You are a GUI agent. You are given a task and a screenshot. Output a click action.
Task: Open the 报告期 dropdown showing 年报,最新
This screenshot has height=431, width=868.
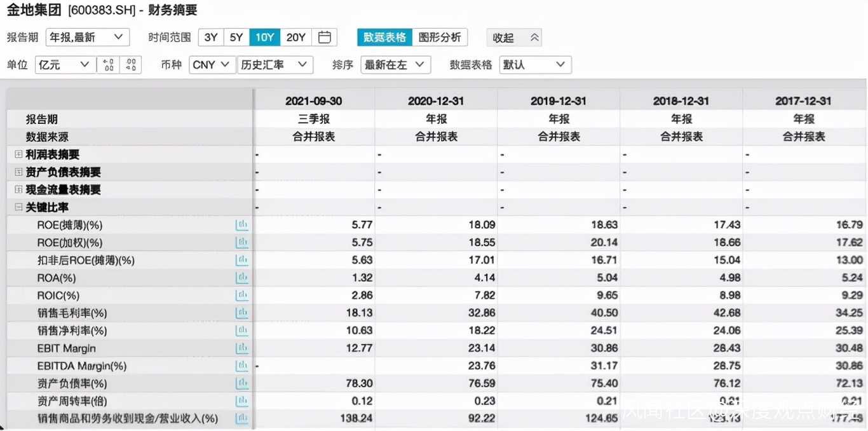[x=87, y=38]
